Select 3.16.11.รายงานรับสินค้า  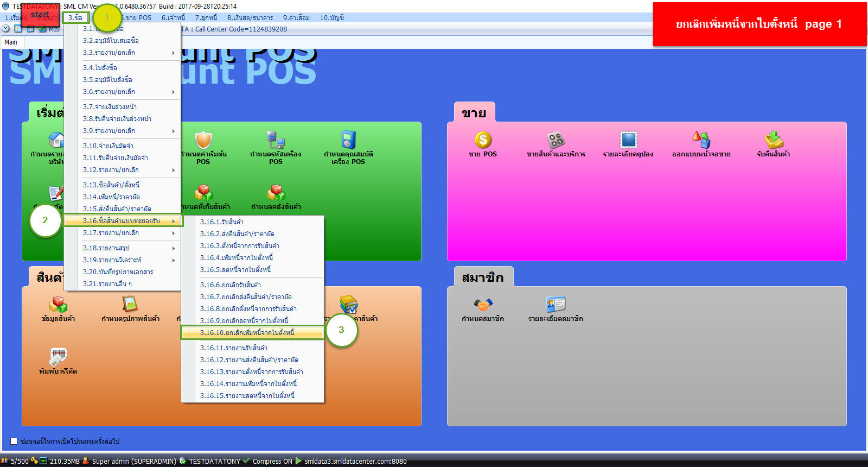coord(253,348)
